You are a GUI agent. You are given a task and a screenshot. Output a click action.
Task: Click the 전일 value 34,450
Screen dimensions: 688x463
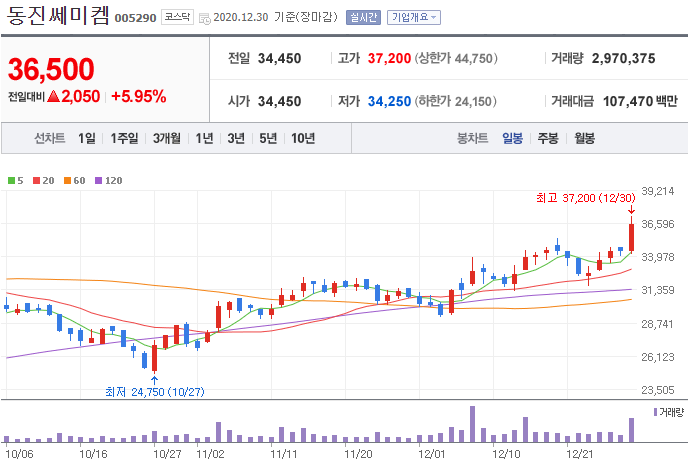click(x=279, y=58)
